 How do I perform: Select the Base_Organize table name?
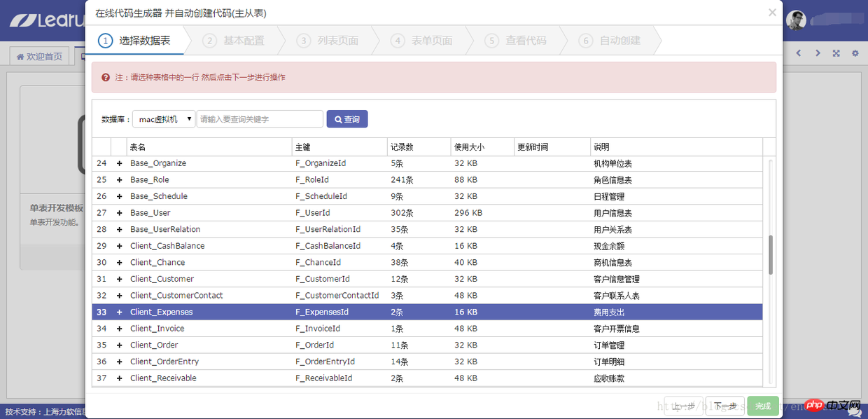click(158, 163)
